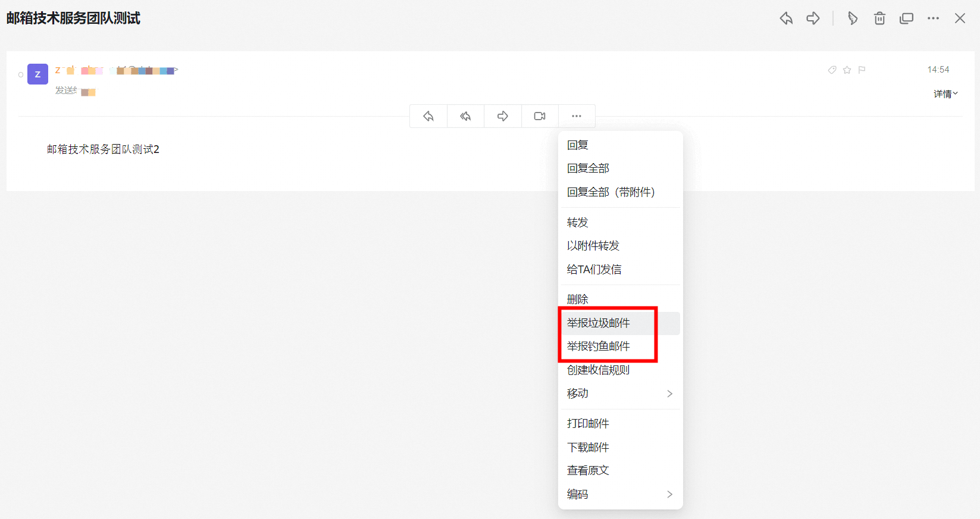Click the forward button in the floating toolbar
Viewport: 980px width, 519px height.
(x=503, y=116)
